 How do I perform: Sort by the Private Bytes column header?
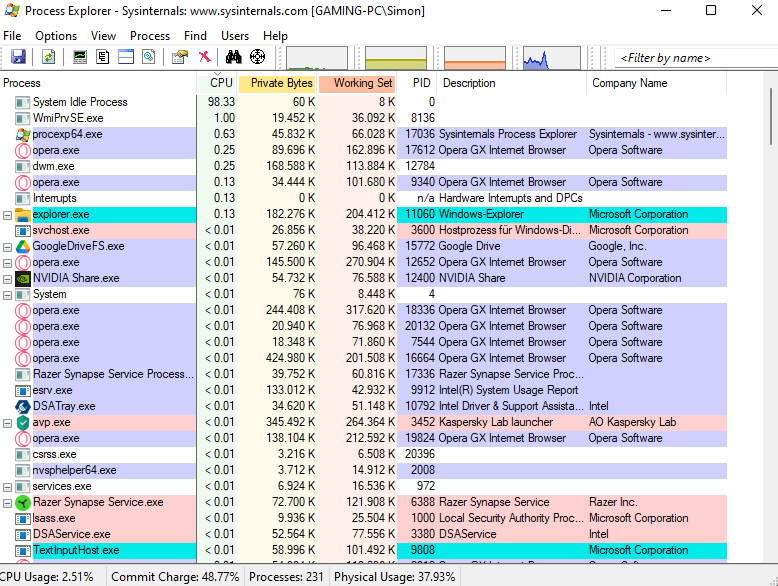pos(277,83)
